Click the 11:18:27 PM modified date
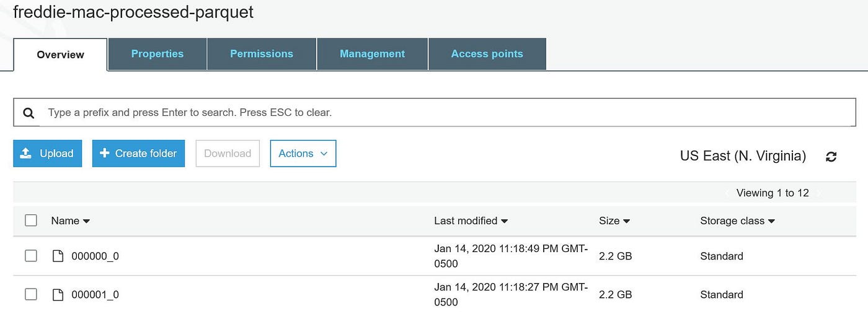Viewport: 868px width, 314px height. click(511, 294)
